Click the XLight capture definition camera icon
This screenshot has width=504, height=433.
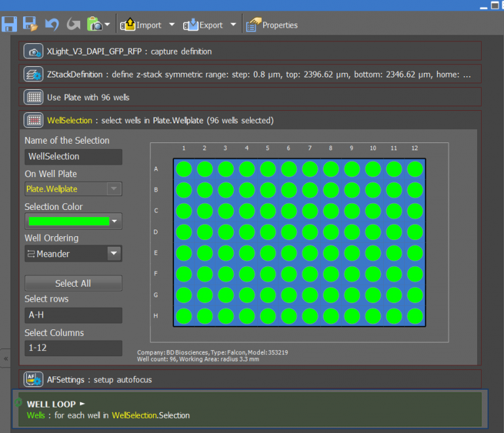point(33,51)
